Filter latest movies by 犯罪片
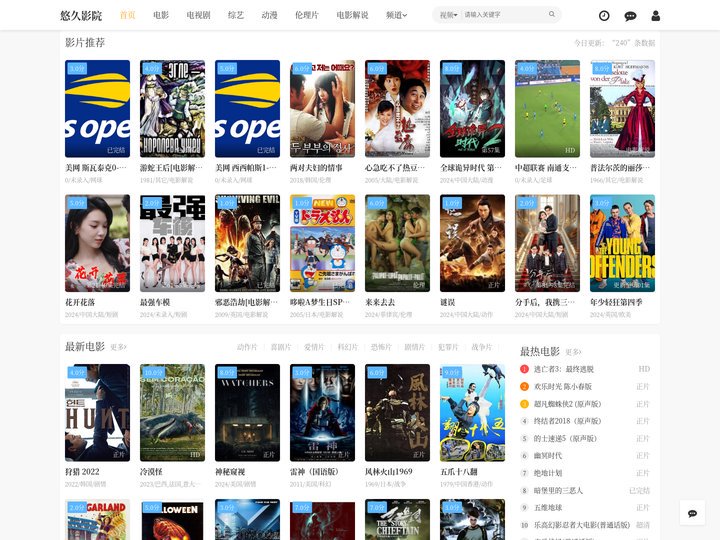720x540 pixels. tap(448, 347)
